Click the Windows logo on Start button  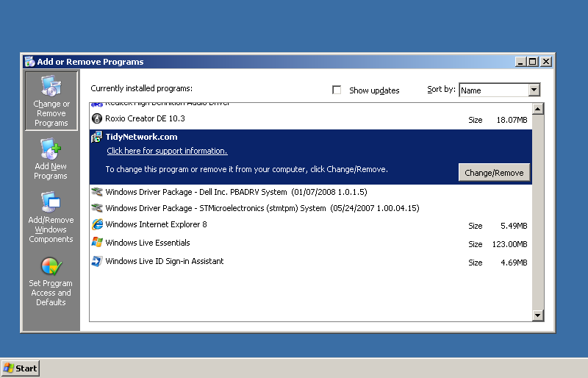tap(9, 368)
